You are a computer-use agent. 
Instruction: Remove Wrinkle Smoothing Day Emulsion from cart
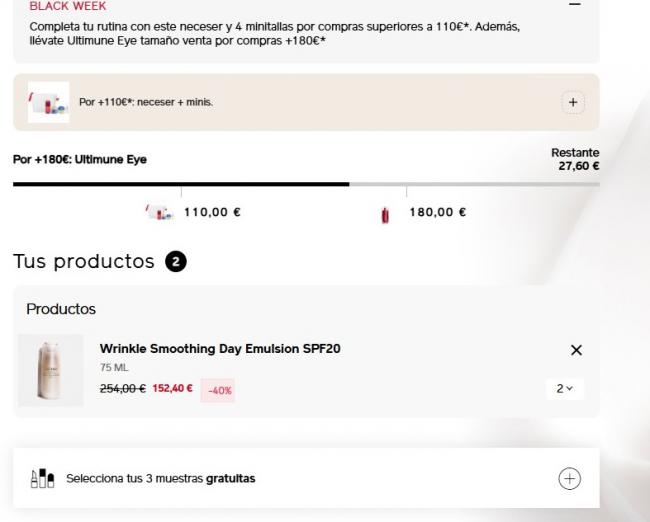point(575,350)
